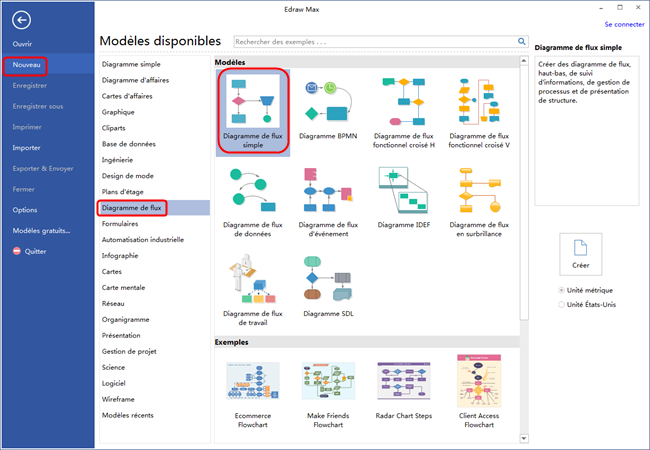
Task: Select the Design de mode category
Action: 128,176
